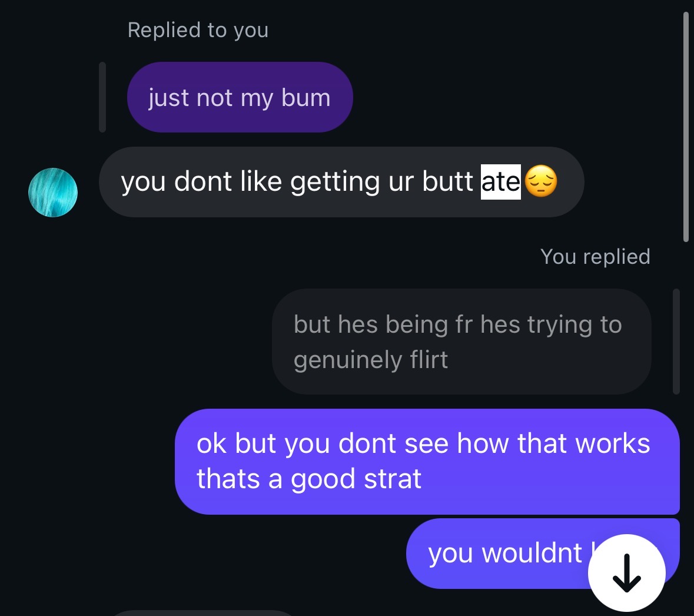This screenshot has width=694, height=616.
Task: Click the scroll-to-bottom down arrow button
Action: click(626, 572)
